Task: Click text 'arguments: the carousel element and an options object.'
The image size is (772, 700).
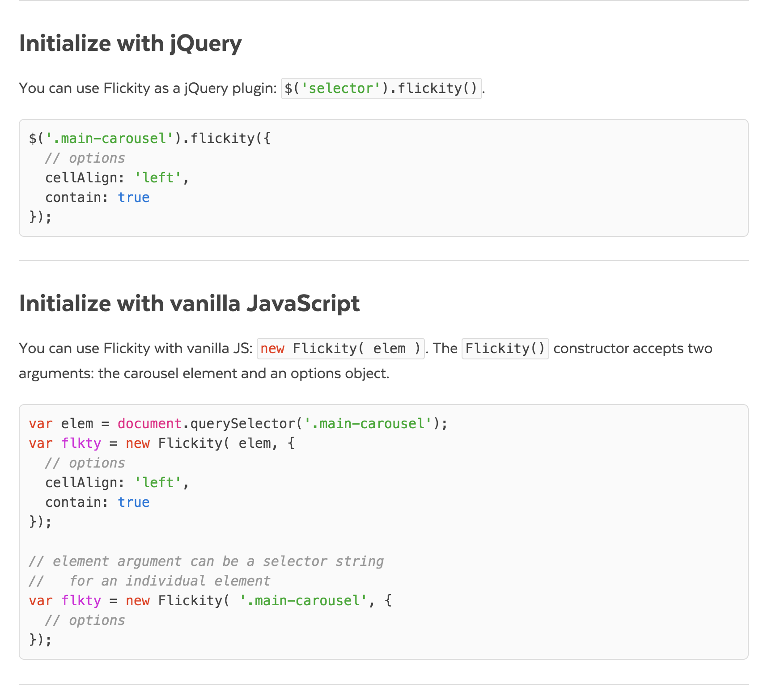Action: 204,373
